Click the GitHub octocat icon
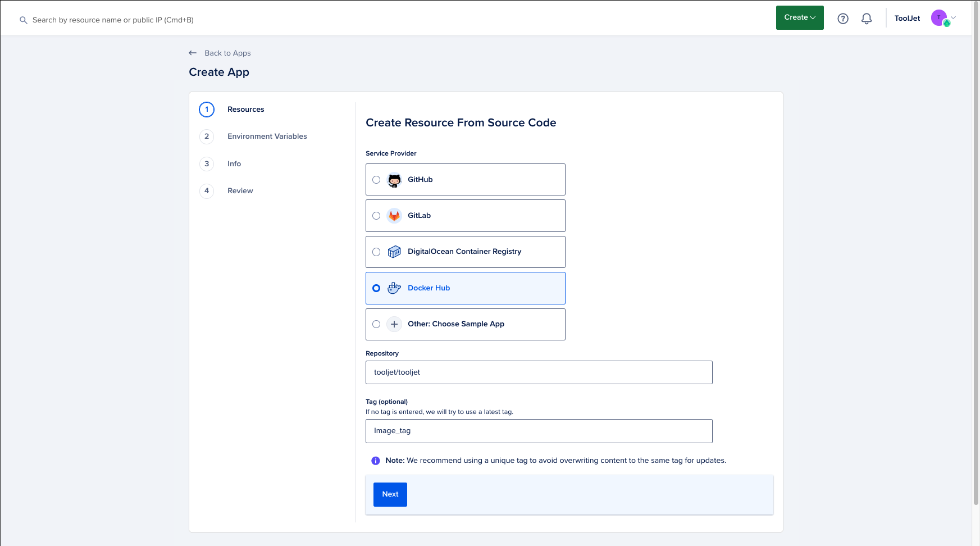 click(394, 180)
